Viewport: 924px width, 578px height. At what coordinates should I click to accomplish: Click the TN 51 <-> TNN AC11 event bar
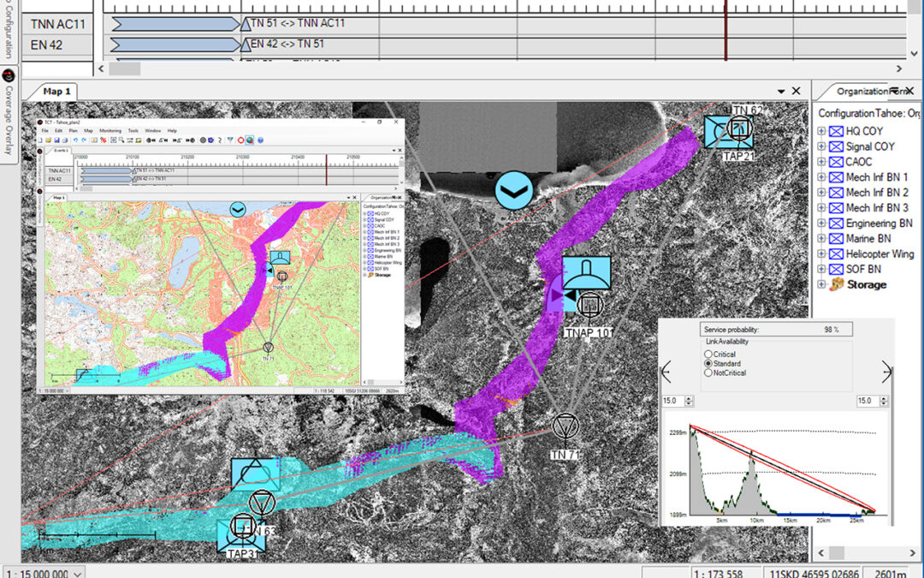[x=175, y=24]
